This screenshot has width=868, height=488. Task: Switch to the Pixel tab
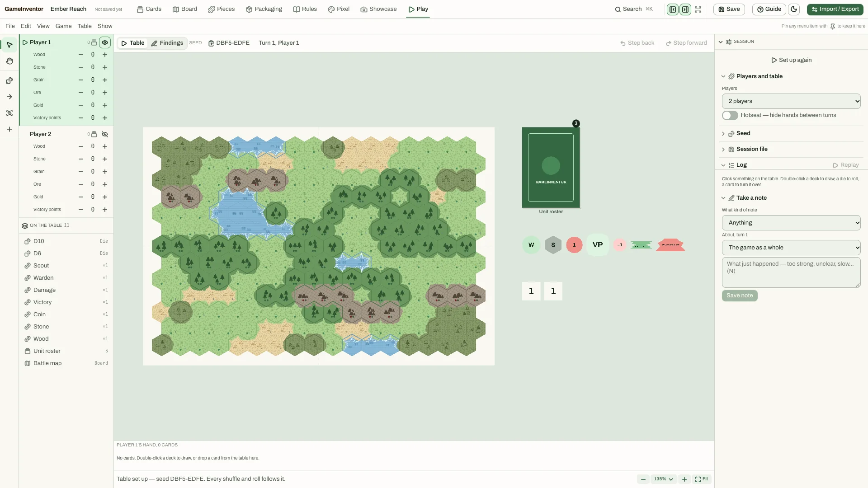tap(339, 9)
